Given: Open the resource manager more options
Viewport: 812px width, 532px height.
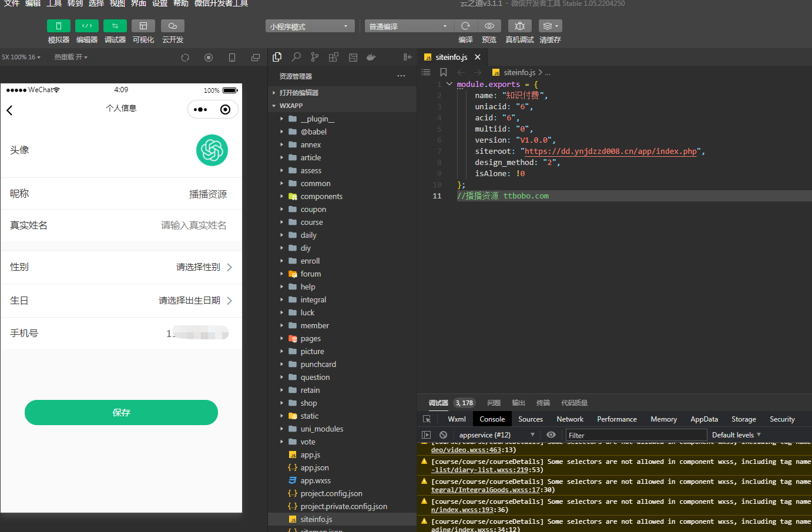Looking at the screenshot, I should pos(401,76).
